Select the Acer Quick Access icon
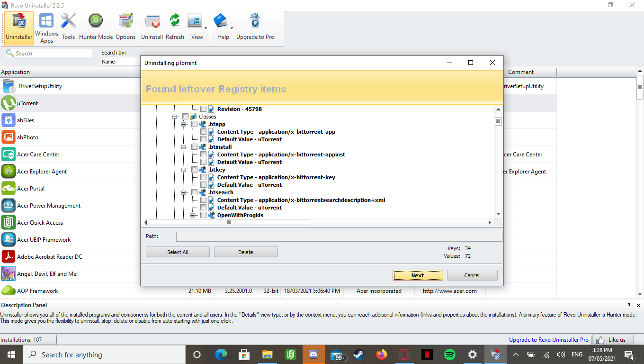 9,223
